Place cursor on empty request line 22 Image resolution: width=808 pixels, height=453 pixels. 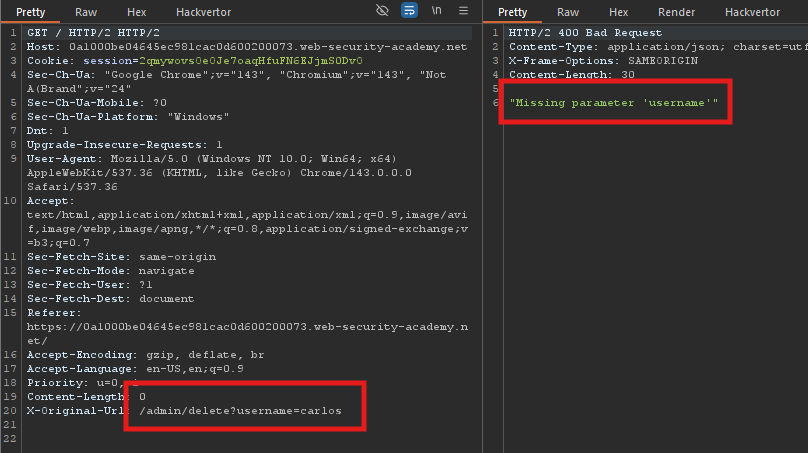247,439
